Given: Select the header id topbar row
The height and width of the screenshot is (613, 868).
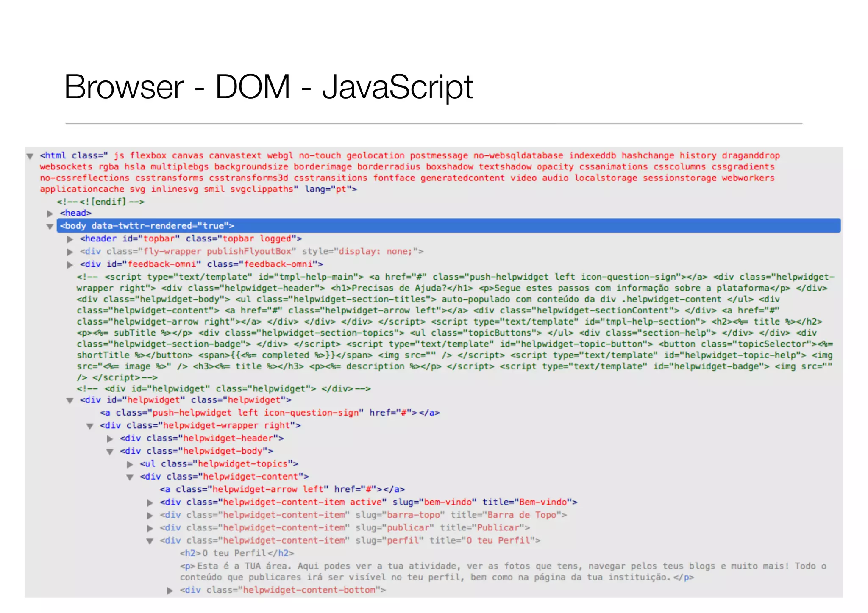Looking at the screenshot, I should pyautogui.click(x=191, y=239).
